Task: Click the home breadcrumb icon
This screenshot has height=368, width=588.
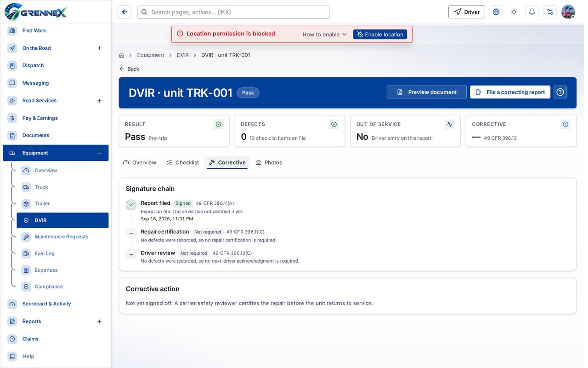Action: 121,55
